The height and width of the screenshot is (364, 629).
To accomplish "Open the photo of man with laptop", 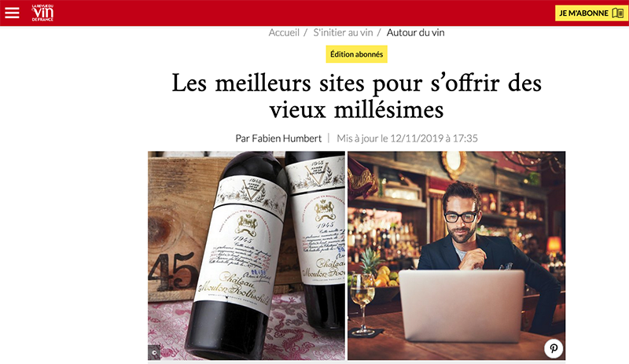I will [456, 256].
